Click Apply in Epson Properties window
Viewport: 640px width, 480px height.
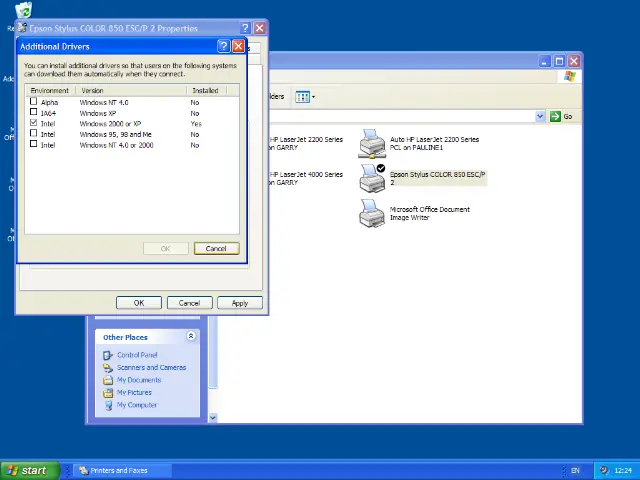click(x=240, y=303)
